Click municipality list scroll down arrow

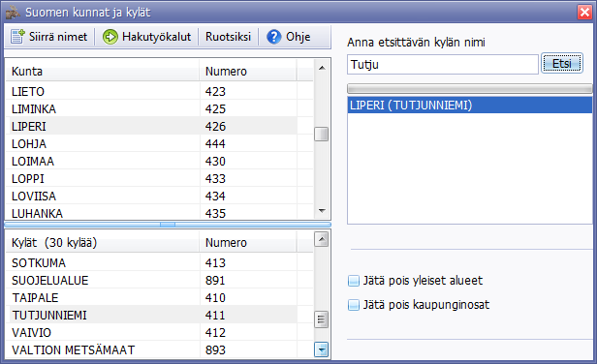pos(322,211)
